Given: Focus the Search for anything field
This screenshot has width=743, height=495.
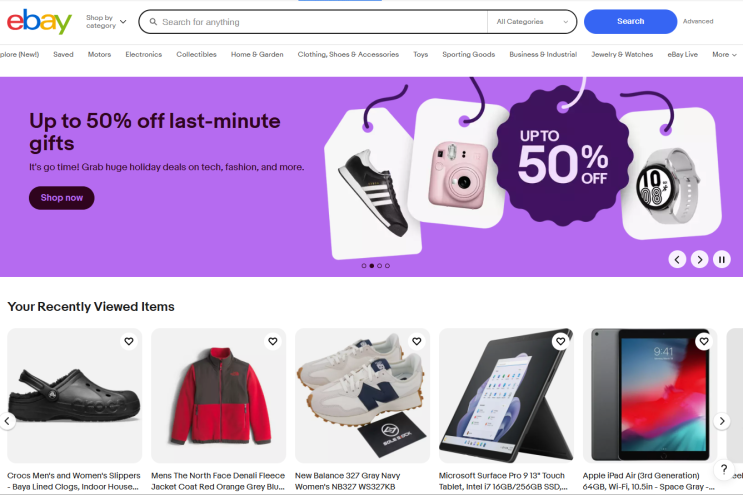Looking at the screenshot, I should pyautogui.click(x=313, y=22).
